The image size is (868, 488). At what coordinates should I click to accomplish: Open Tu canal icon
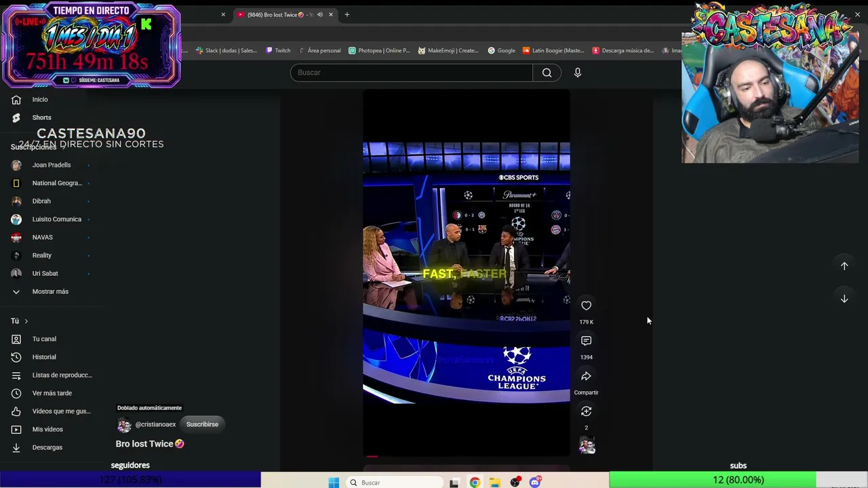(16, 339)
